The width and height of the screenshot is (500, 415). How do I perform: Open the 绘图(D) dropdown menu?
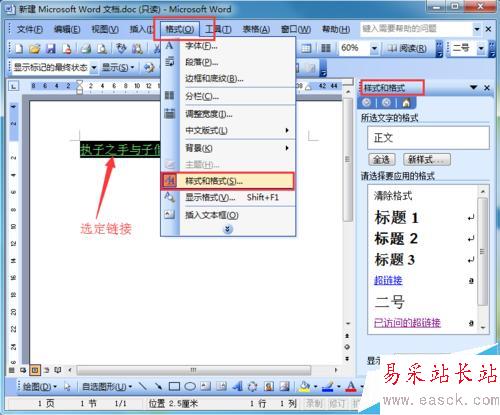pyautogui.click(x=40, y=387)
